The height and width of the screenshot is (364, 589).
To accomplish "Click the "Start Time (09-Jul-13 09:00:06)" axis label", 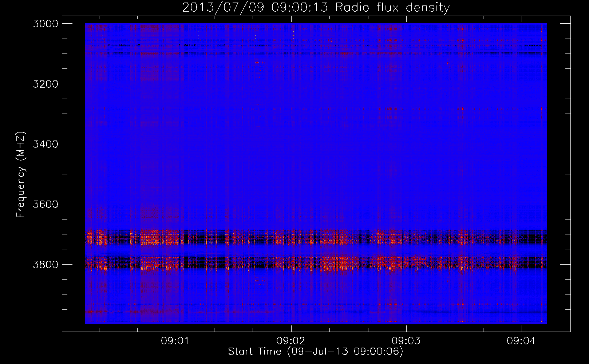I will pos(316,352).
